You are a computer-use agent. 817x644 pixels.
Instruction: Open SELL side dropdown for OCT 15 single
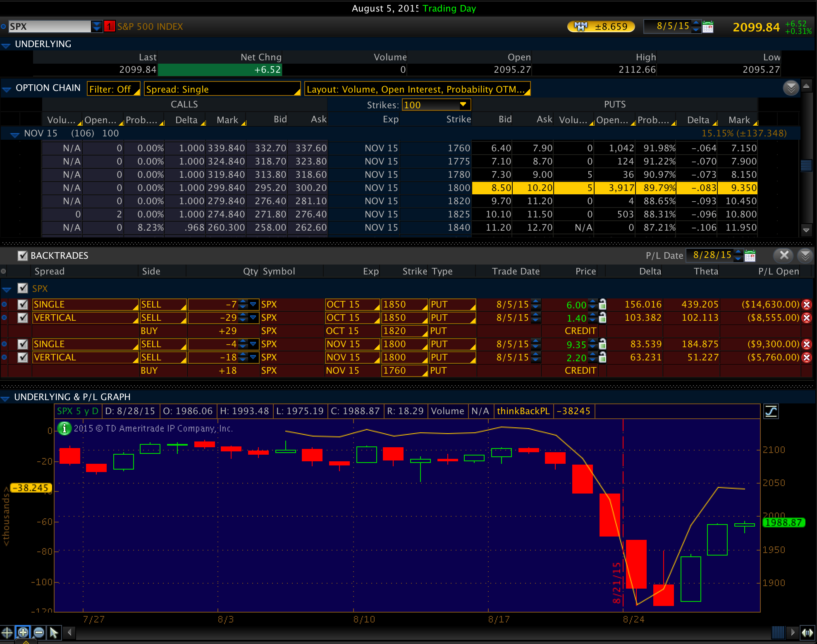coord(163,305)
